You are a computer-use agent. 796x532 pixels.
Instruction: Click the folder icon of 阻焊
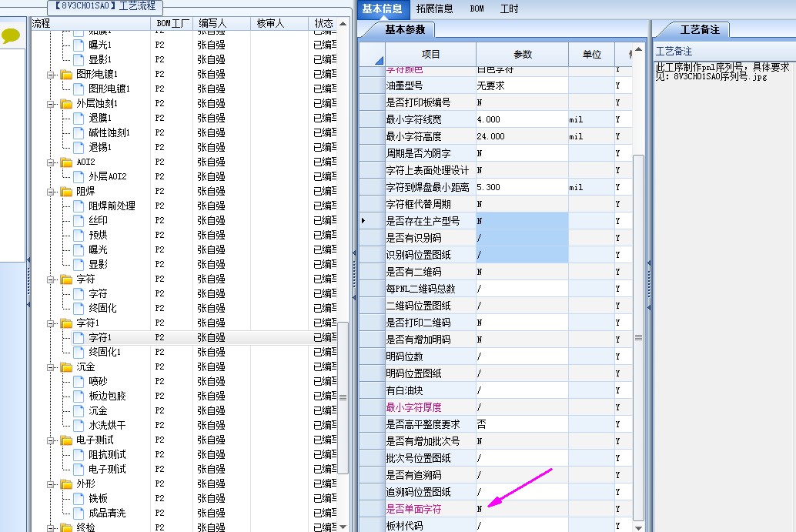(66, 192)
